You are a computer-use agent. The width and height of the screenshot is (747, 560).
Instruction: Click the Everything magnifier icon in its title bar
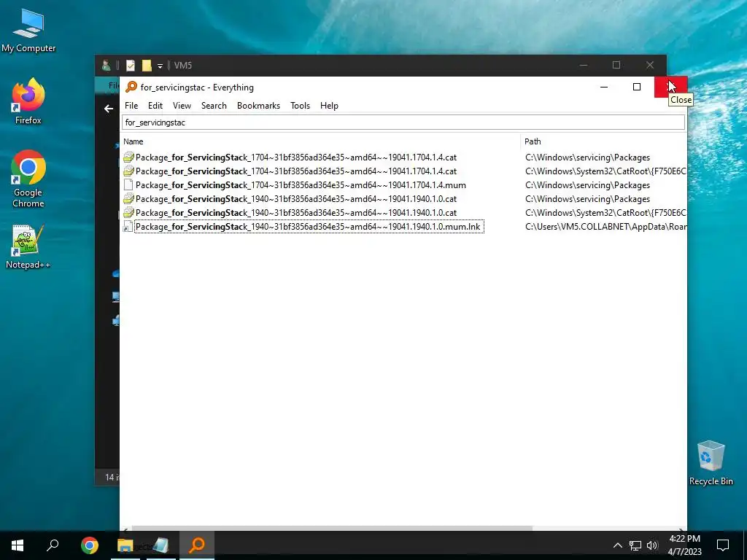pos(131,87)
